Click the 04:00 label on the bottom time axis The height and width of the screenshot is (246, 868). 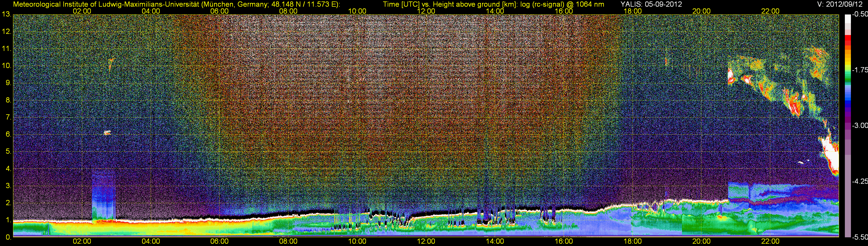[151, 241]
